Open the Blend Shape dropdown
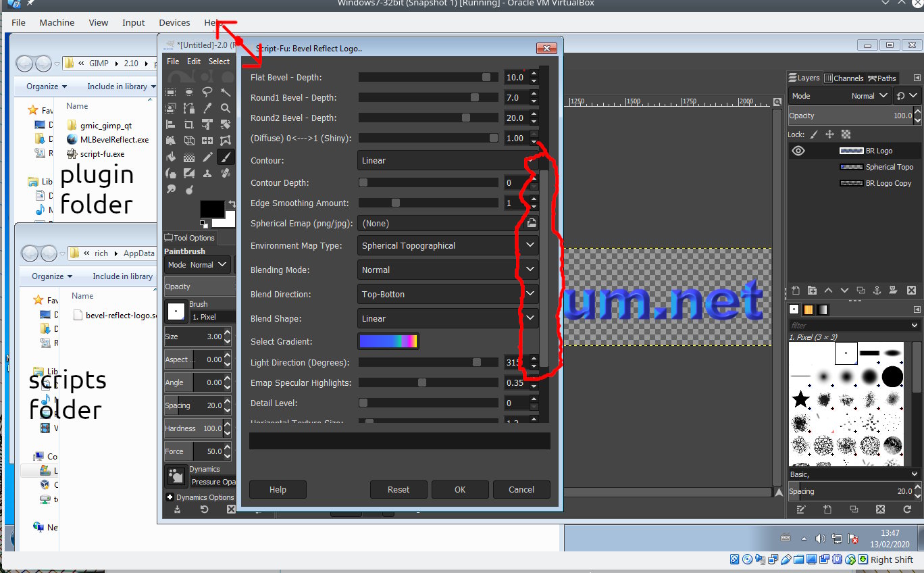This screenshot has height=573, width=924. 448,318
